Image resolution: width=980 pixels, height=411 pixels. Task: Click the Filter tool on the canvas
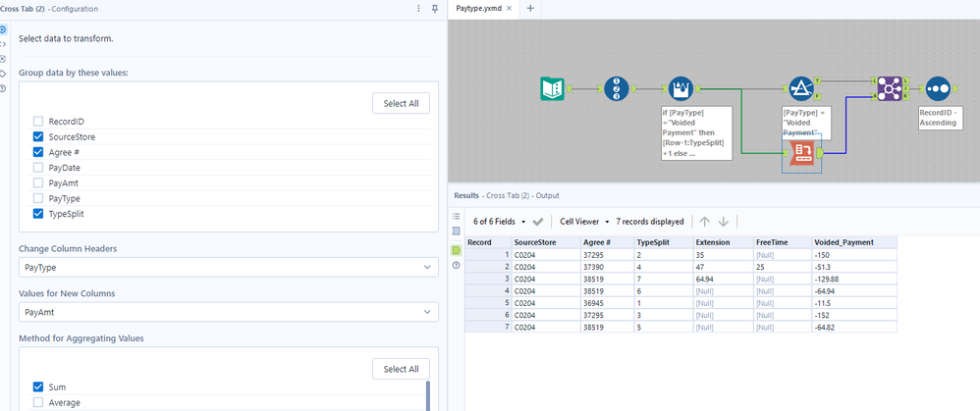[x=801, y=88]
